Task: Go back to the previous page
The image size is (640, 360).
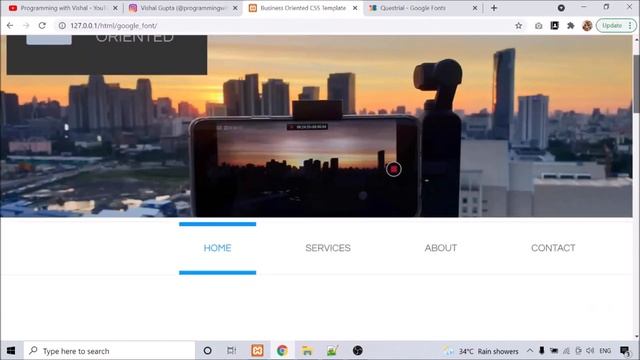Action: (x=10, y=25)
